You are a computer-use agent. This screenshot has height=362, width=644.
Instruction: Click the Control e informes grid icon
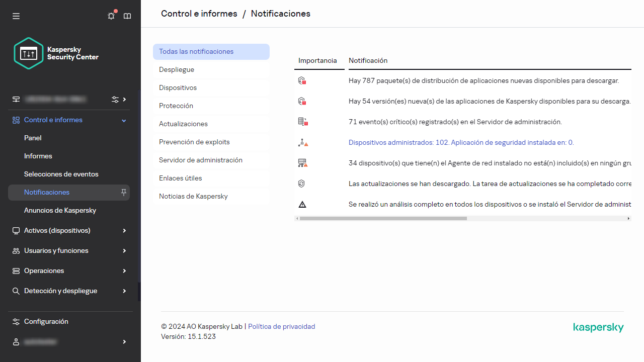pos(16,120)
